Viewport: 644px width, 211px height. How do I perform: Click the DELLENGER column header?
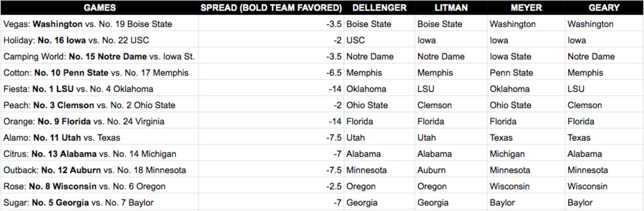(379, 8)
